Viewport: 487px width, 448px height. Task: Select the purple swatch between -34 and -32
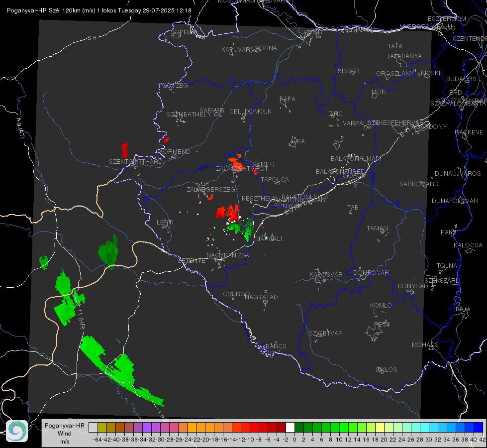click(x=147, y=427)
